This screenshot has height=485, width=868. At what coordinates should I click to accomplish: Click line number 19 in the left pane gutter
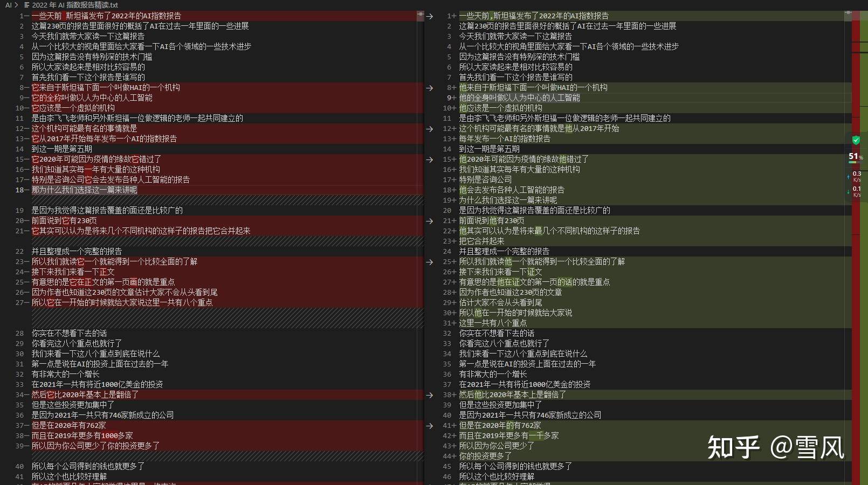click(19, 211)
